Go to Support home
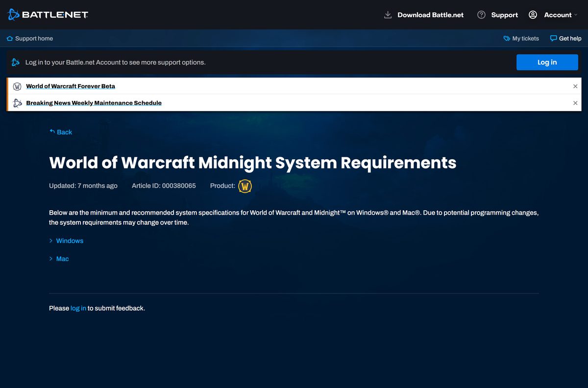Viewport: 588px width, 388px height. (x=34, y=38)
